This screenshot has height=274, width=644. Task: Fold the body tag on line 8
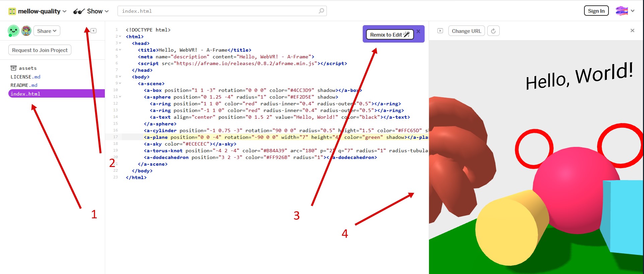pos(120,76)
